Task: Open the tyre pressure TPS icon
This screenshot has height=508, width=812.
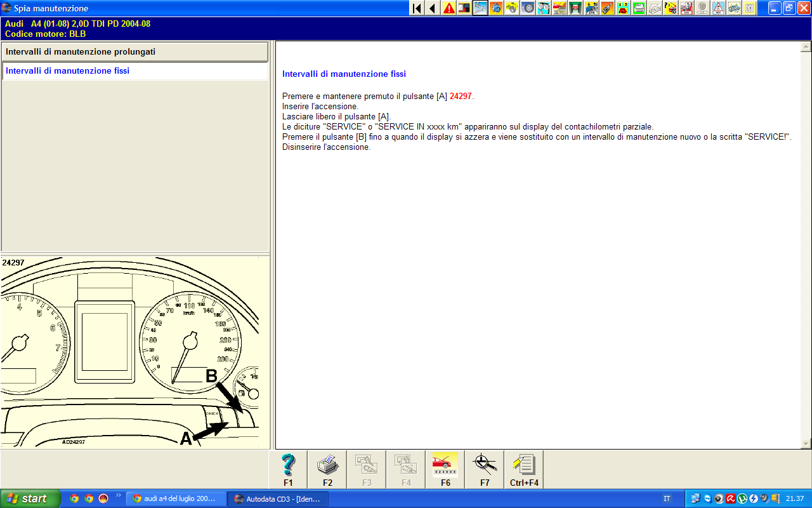Action: coord(591,8)
